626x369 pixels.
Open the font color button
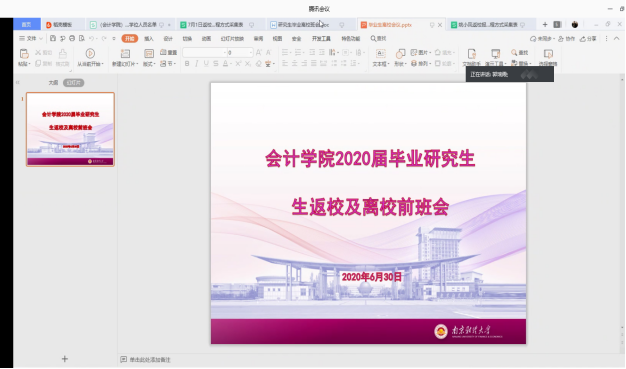pyautogui.click(x=226, y=63)
